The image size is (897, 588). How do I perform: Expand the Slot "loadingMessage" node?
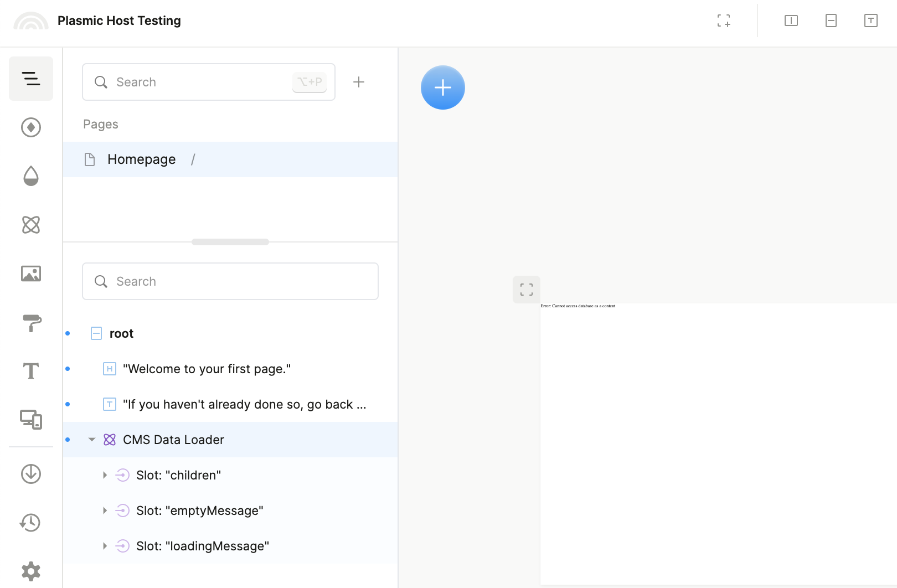[x=105, y=546]
